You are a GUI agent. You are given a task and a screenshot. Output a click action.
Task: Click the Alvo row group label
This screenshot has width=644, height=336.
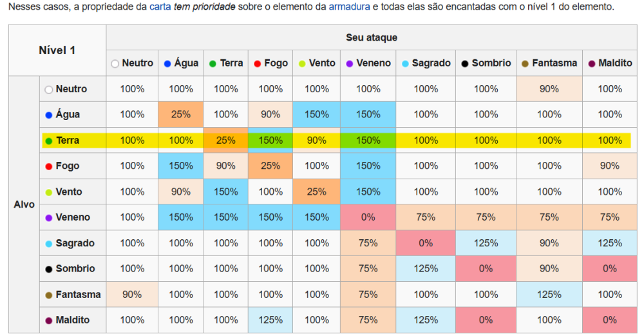(24, 204)
